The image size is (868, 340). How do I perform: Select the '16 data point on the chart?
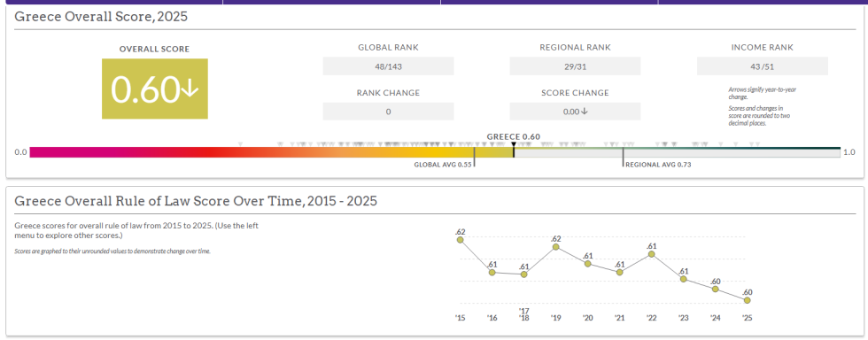(492, 272)
